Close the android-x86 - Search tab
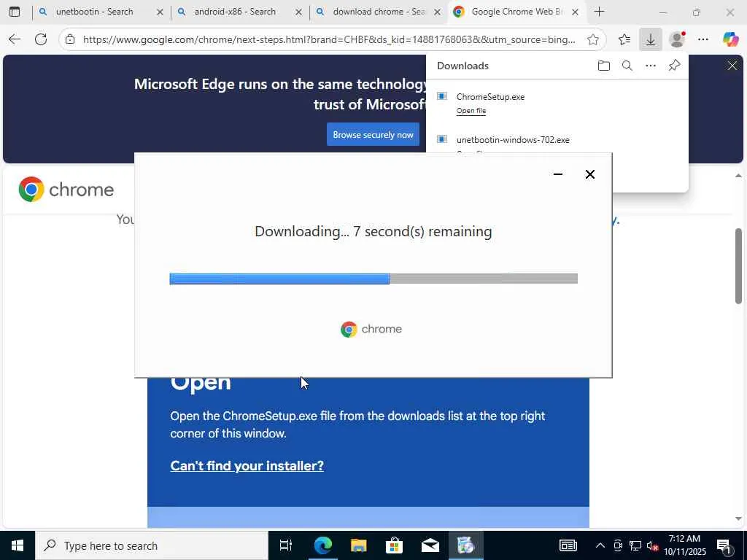Viewport: 747px width, 560px height. 298,12
